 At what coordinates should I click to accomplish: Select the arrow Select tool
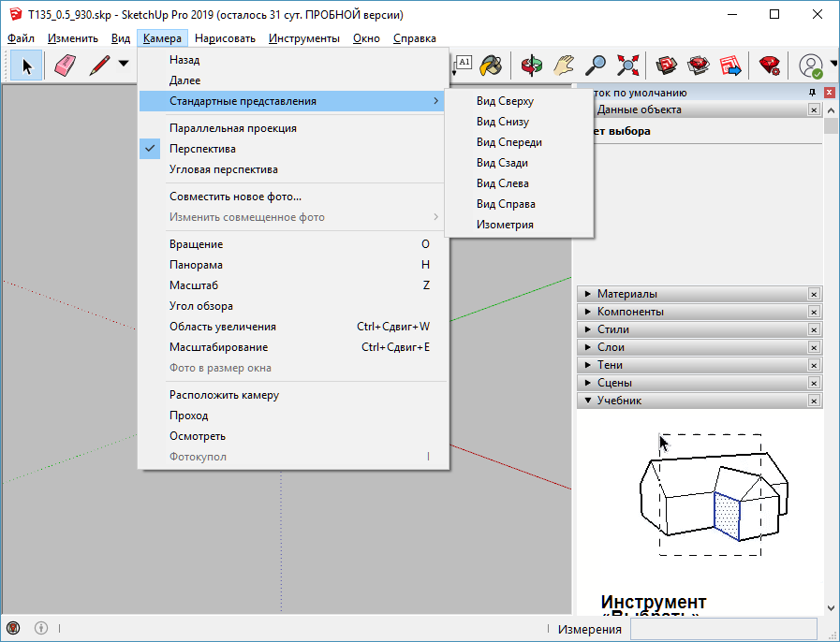[x=27, y=65]
